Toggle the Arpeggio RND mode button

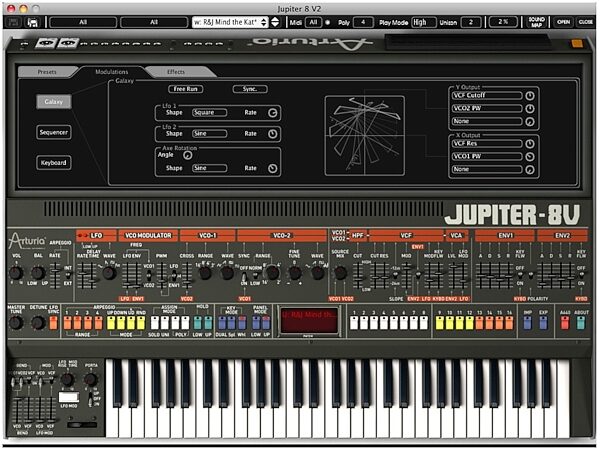pos(141,323)
